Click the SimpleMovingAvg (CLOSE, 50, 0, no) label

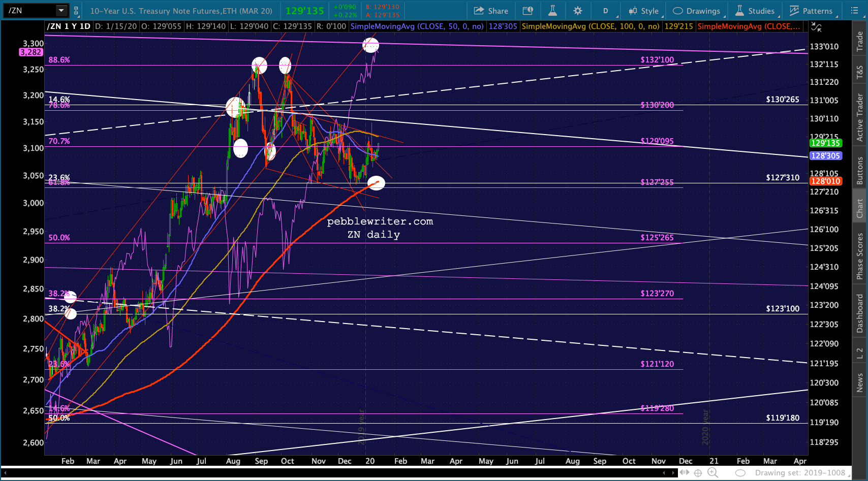[417, 26]
